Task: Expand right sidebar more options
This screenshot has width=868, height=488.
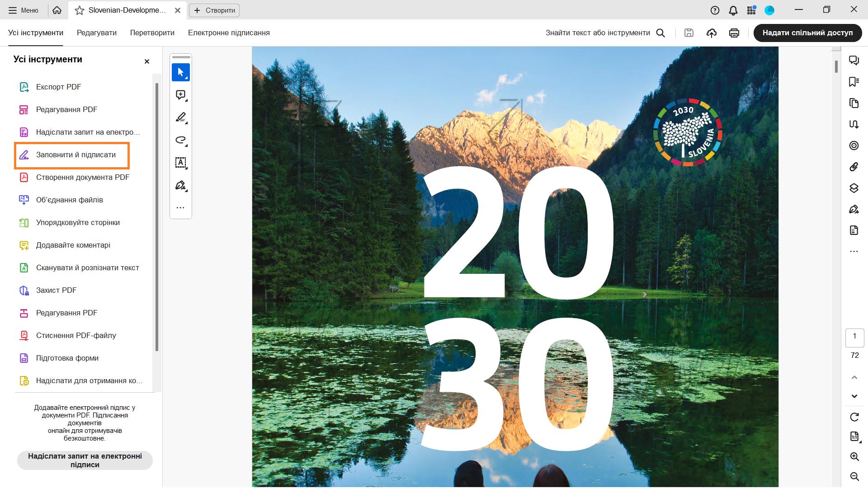Action: click(x=854, y=251)
